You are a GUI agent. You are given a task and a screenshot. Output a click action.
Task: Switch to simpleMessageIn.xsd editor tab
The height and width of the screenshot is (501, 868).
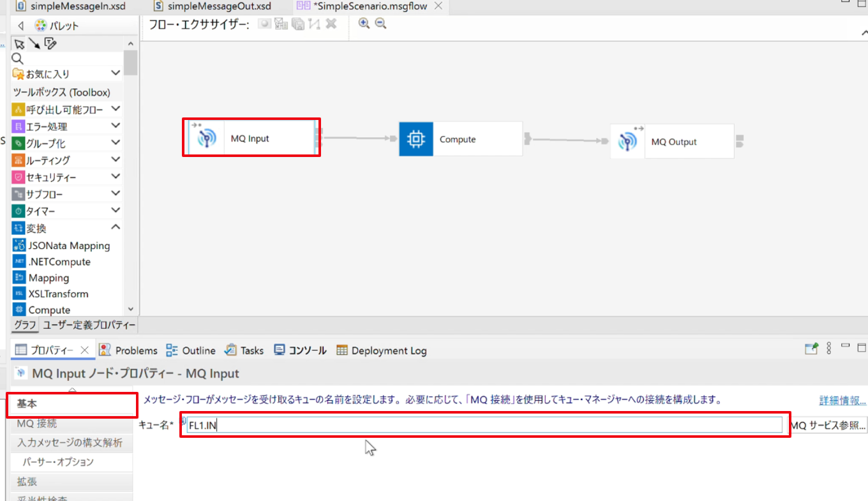tap(71, 6)
